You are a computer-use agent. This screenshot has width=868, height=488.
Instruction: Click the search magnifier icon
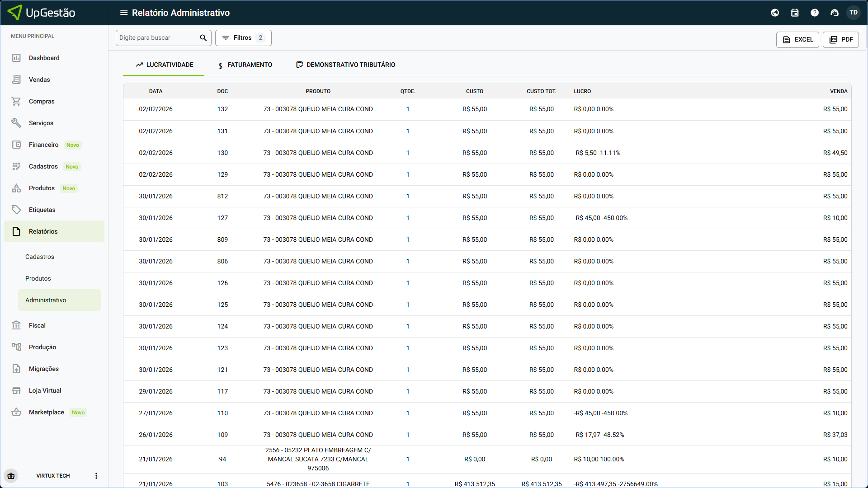[203, 38]
